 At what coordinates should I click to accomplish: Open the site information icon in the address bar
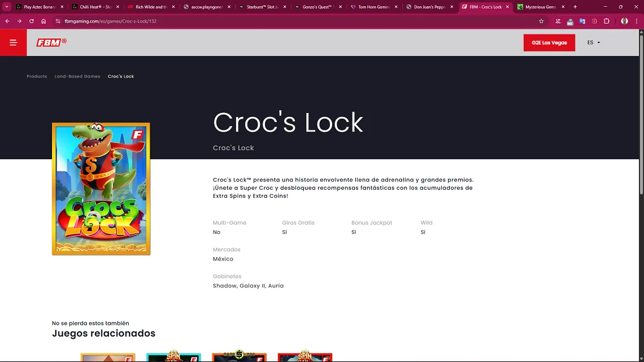click(58, 21)
